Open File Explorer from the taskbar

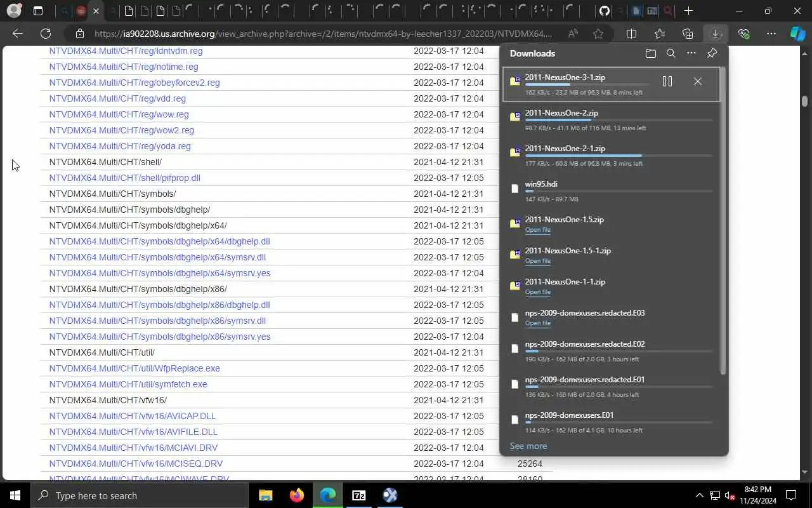(265, 495)
